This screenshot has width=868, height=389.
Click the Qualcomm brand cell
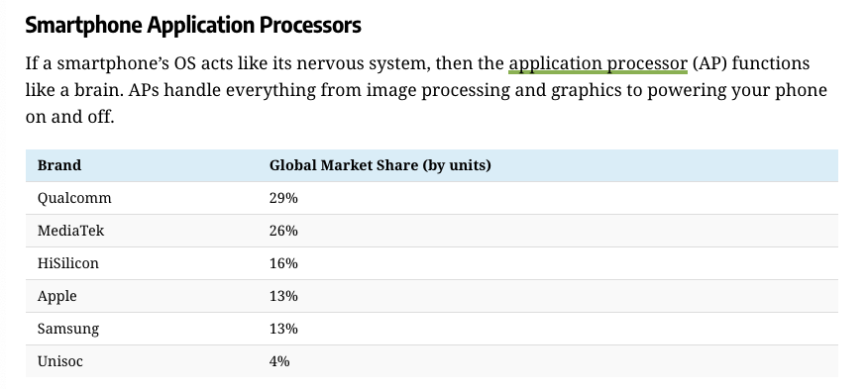[x=74, y=198]
